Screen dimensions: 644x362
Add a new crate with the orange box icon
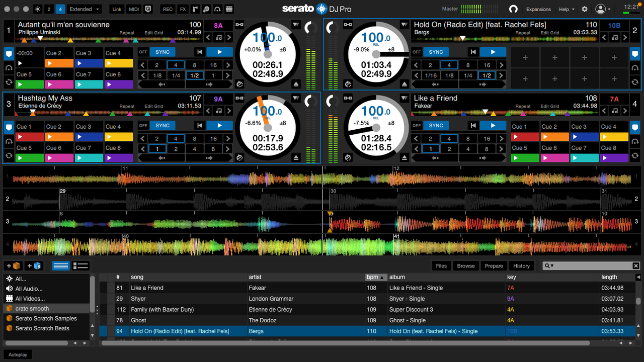tap(13, 266)
